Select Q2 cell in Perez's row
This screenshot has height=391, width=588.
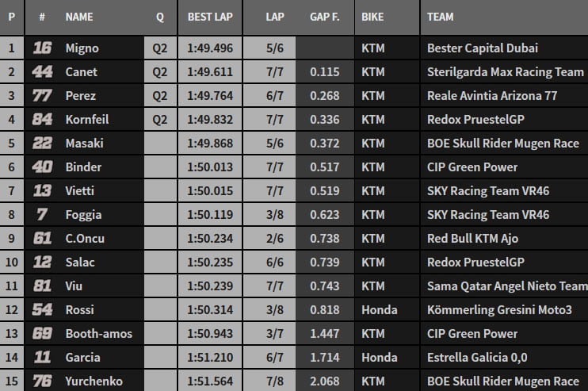point(160,96)
